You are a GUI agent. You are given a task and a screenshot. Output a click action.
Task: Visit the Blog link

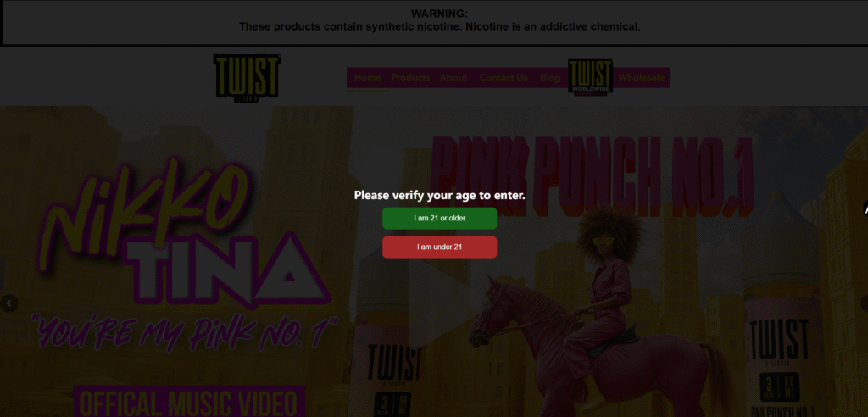(x=549, y=77)
